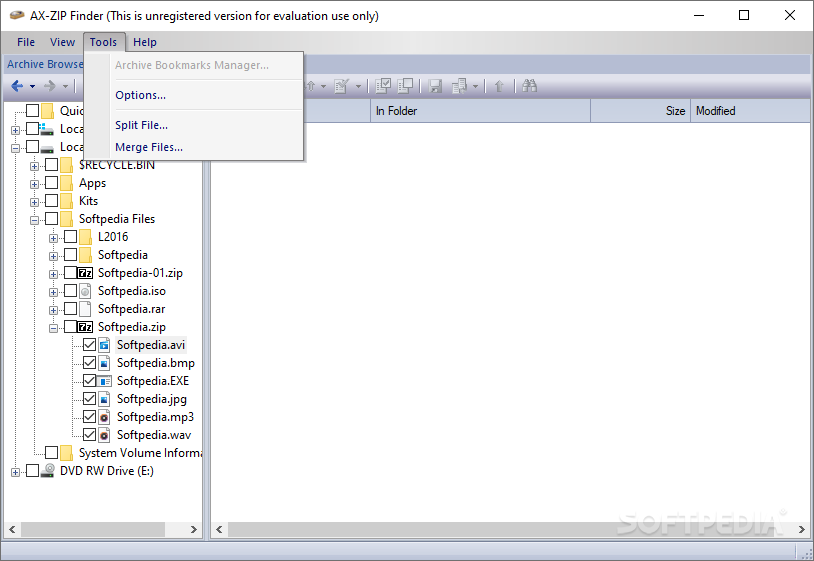Uncheck the Softpedia.wav checkbox

[89, 434]
